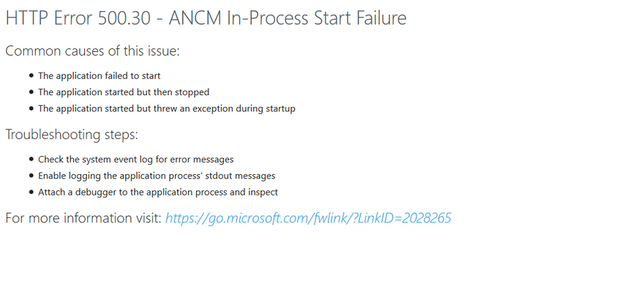Click the 'For more information visit:' label

(x=83, y=218)
